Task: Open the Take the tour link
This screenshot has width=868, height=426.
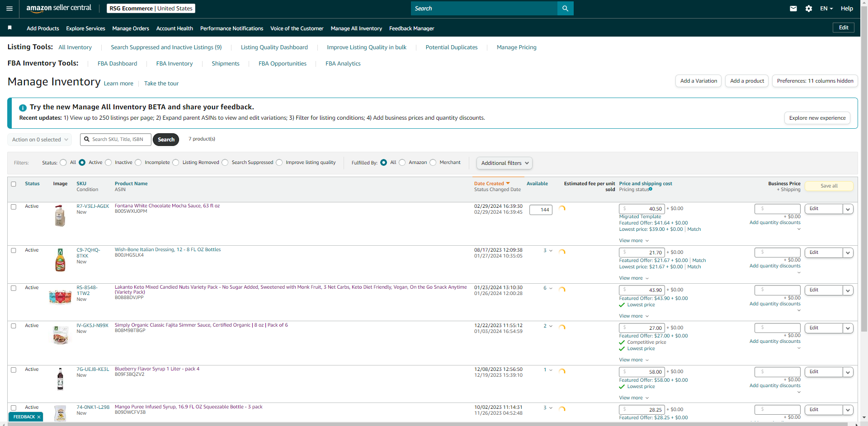Action: 161,84
